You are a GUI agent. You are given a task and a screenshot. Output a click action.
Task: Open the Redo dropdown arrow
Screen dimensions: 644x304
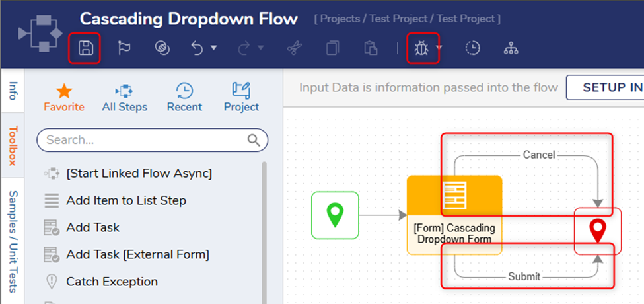point(260,48)
